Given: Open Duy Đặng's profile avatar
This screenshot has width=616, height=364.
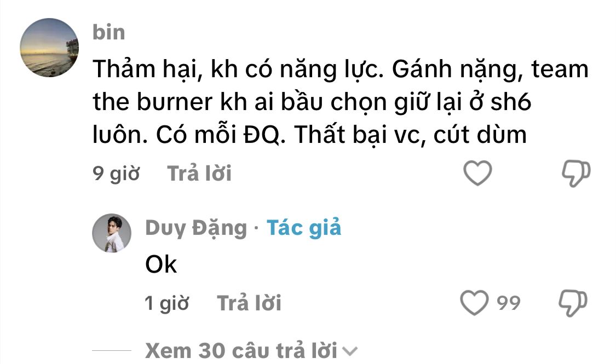Looking at the screenshot, I should 112,233.
